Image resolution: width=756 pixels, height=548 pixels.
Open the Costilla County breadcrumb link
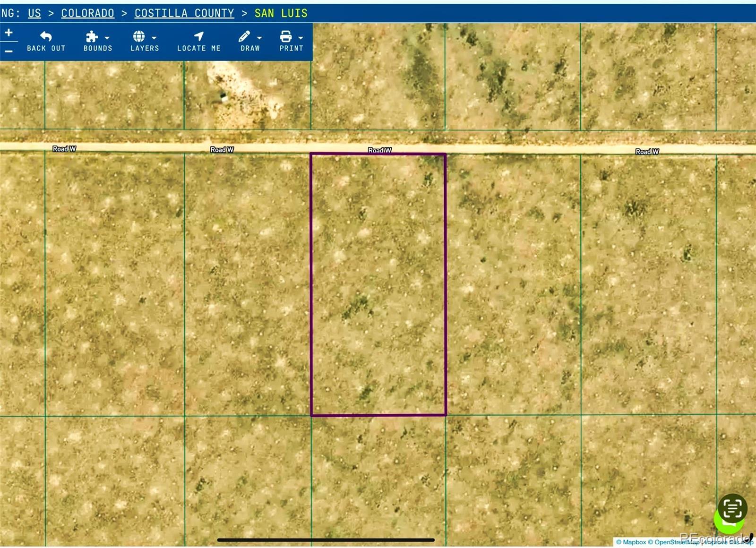click(x=184, y=13)
